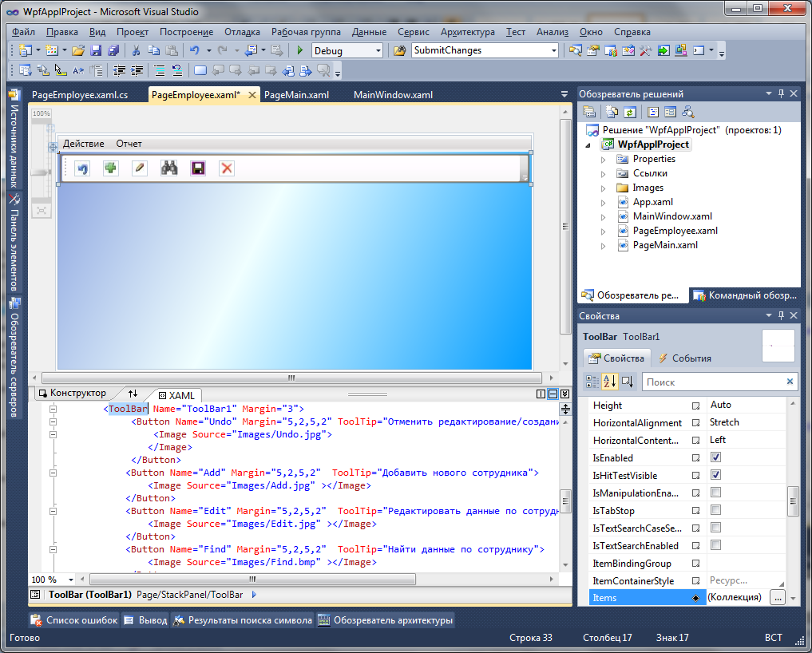The image size is (812, 653).
Task: Start debugging with the green play arrow
Action: click(300, 50)
